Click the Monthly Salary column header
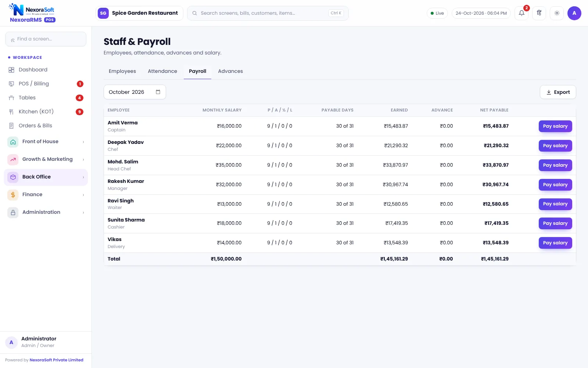Viewport: 588px width, 368px height. pyautogui.click(x=222, y=110)
